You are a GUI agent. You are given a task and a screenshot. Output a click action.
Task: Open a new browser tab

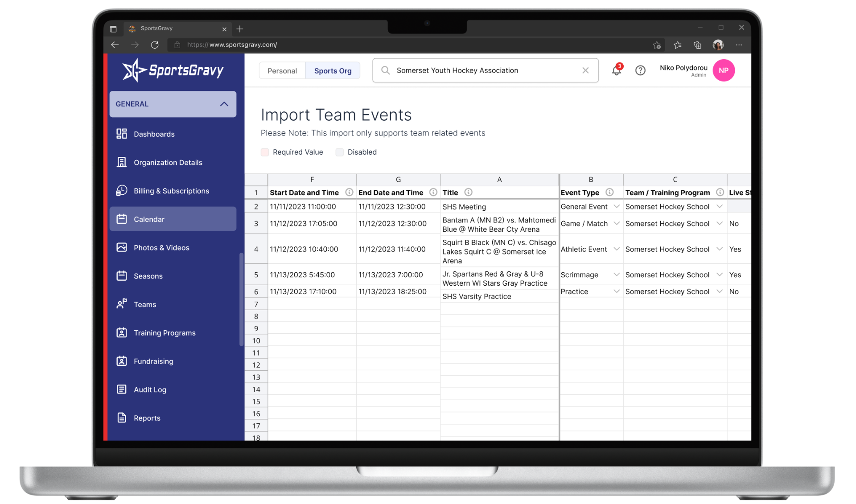(240, 29)
